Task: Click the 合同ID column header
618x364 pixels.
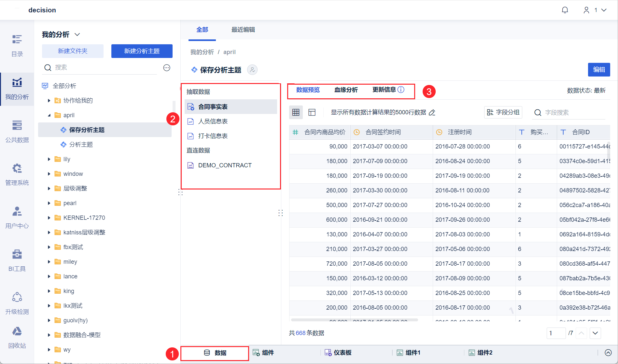Action: click(x=583, y=132)
